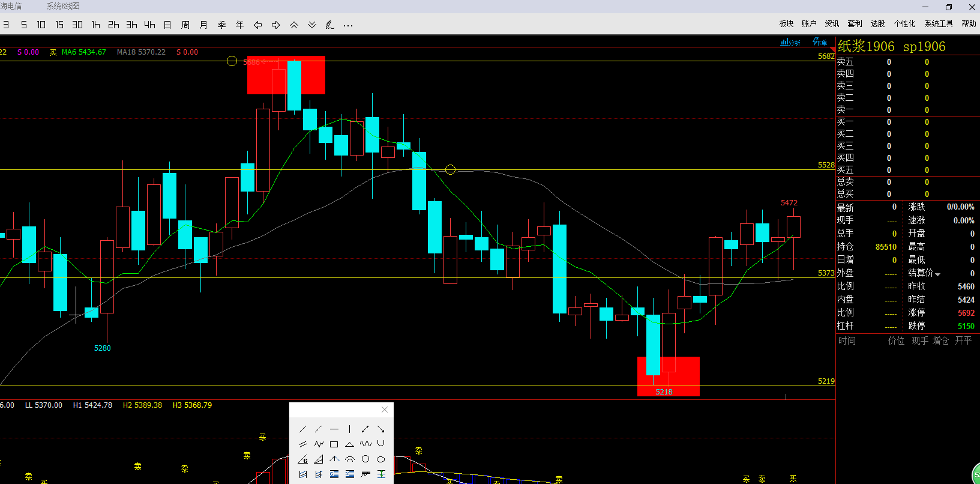Switch chart to 3-minute period
The image size is (980, 484).
(x=6, y=25)
